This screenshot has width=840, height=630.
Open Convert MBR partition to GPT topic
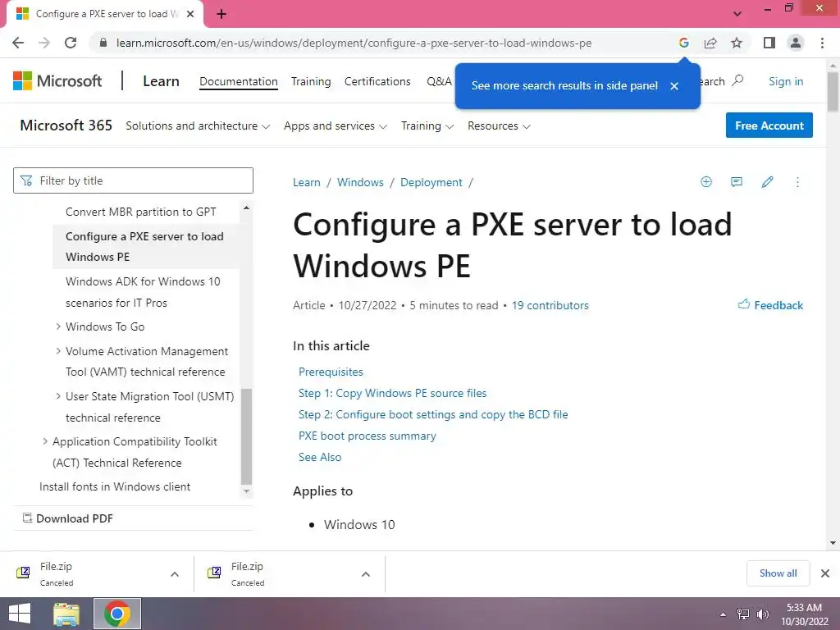pos(141,212)
